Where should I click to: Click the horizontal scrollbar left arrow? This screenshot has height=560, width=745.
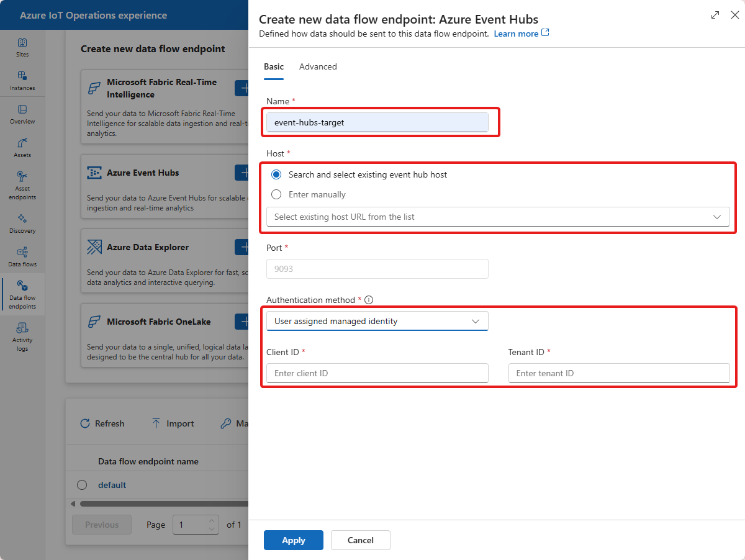point(74,504)
